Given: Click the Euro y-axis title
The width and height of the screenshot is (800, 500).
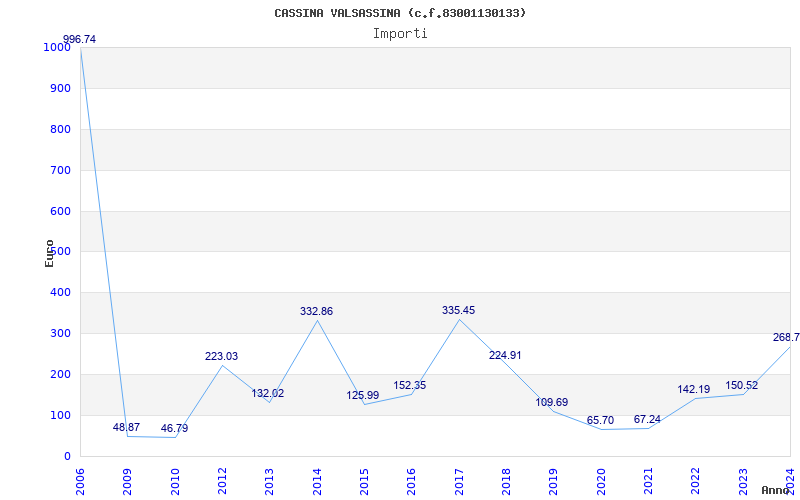Looking at the screenshot, I should tap(49, 253).
